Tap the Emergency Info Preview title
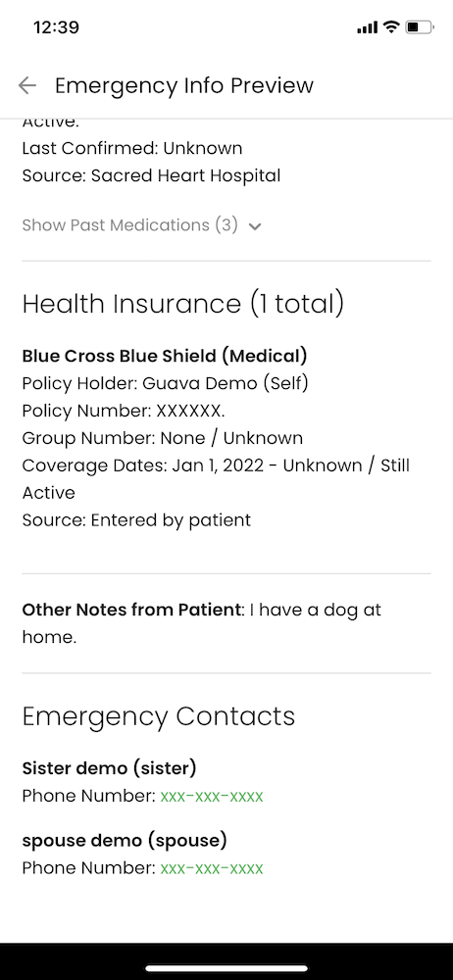The width and height of the screenshot is (453, 980). pyautogui.click(x=184, y=85)
